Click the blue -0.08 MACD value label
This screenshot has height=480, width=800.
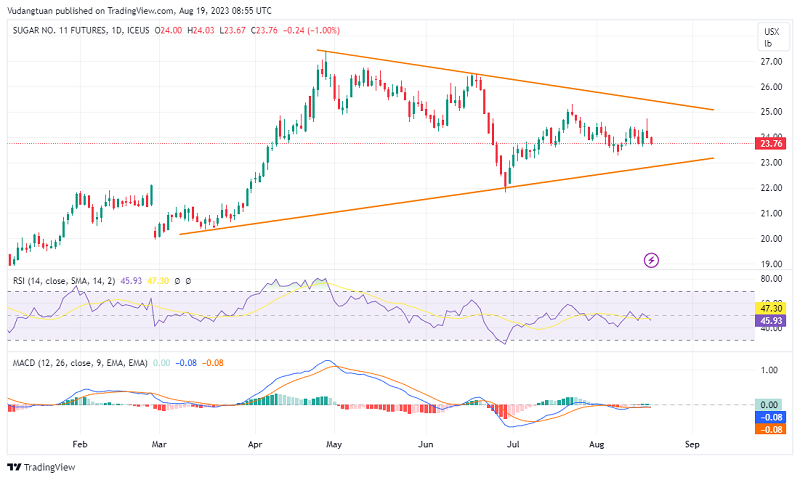click(772, 417)
